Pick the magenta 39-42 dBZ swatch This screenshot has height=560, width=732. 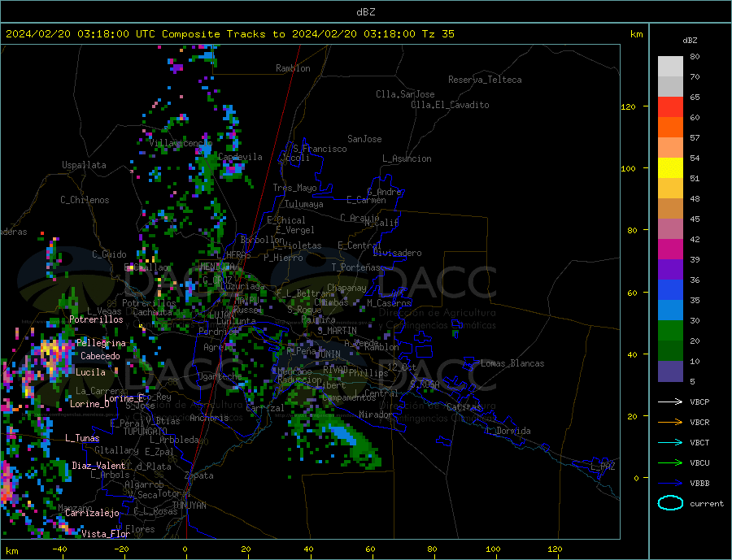670,250
